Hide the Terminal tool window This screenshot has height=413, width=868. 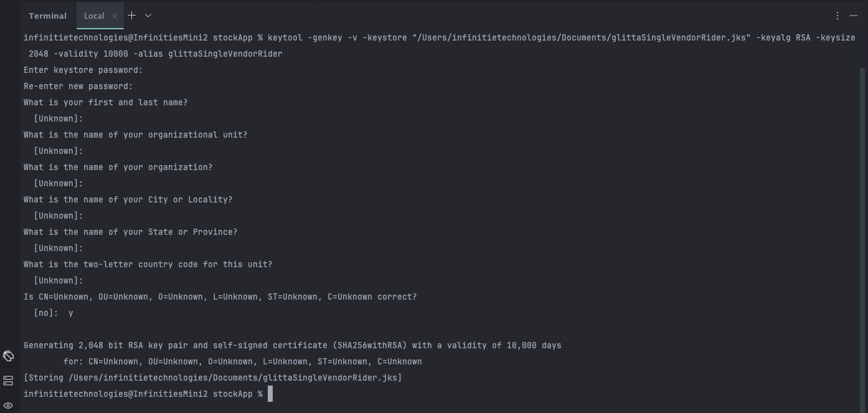(854, 16)
